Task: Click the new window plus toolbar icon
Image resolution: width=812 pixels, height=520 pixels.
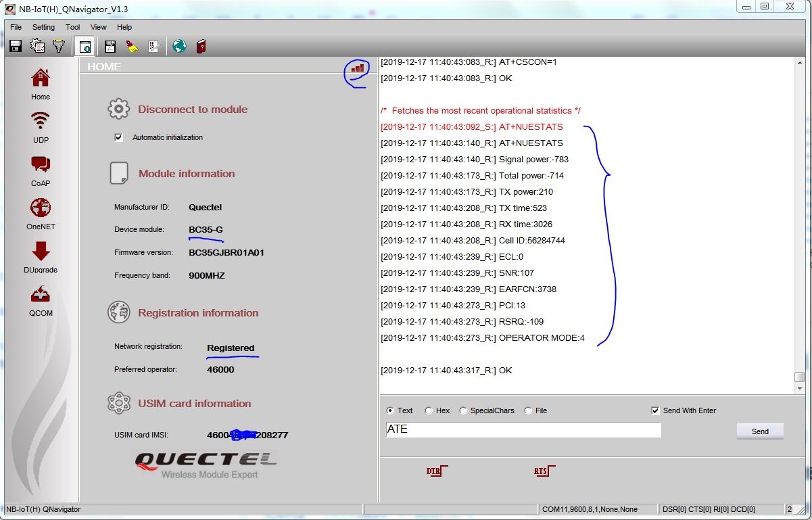Action: tap(85, 47)
